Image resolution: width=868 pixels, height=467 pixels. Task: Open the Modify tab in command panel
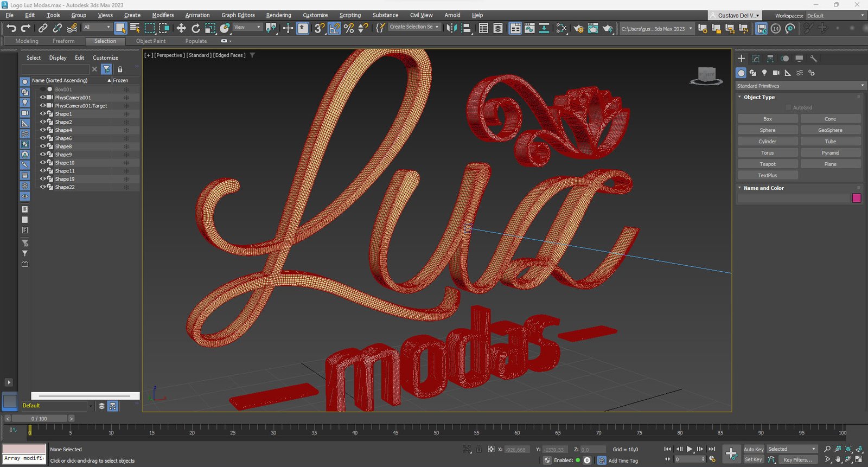pos(756,59)
